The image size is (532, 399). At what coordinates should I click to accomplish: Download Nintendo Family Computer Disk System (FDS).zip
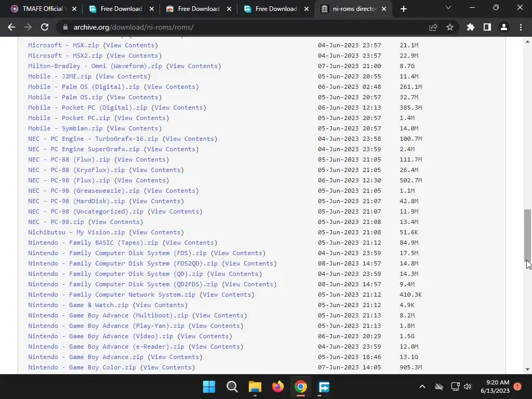click(x=117, y=253)
